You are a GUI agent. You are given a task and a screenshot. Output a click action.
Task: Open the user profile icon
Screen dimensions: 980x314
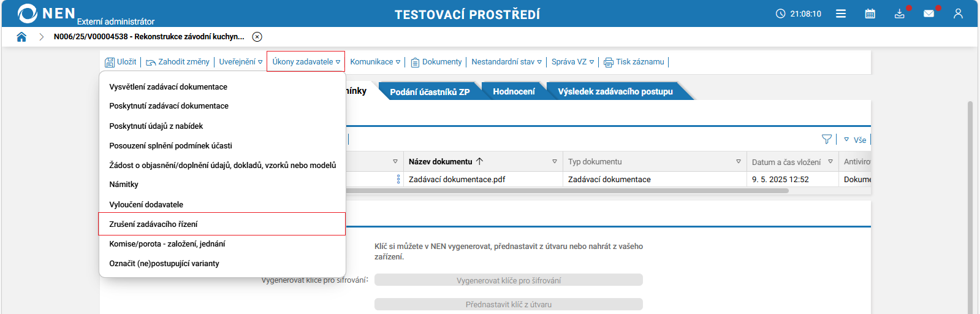[x=958, y=13]
